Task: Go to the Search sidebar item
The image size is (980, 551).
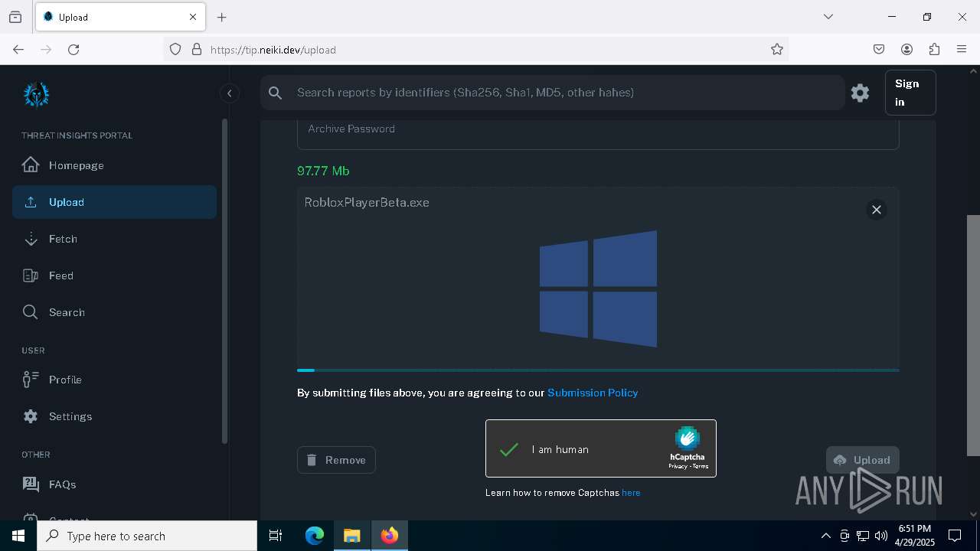Action: (114, 312)
